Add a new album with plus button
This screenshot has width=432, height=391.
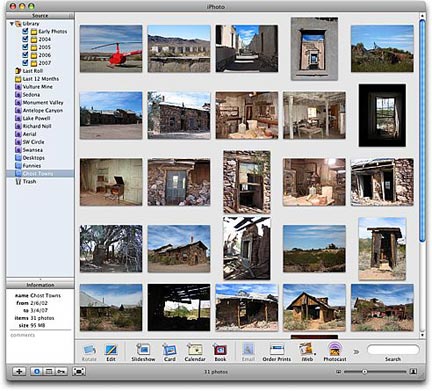[19, 371]
